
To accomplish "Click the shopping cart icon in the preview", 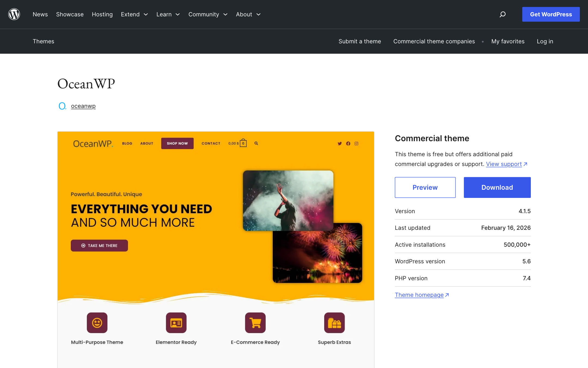I will (243, 143).
